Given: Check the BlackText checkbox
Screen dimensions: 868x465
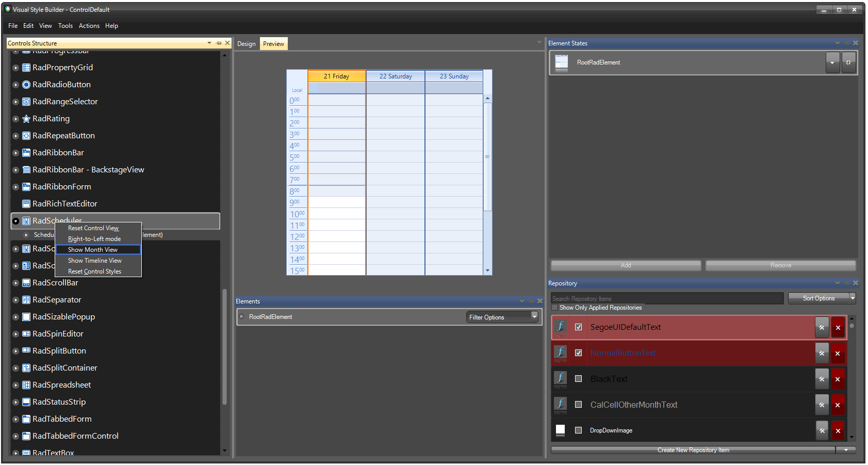Looking at the screenshot, I should [579, 379].
